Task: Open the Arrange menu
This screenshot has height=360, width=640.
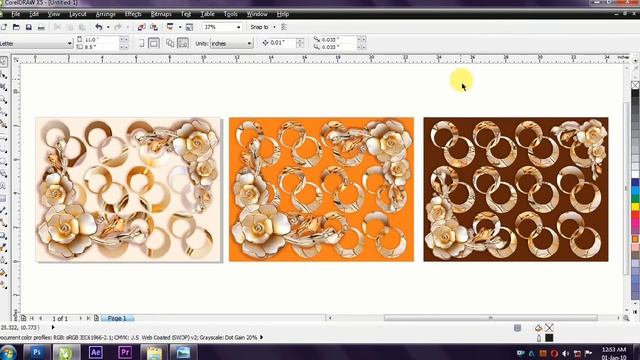Action: click(106, 14)
